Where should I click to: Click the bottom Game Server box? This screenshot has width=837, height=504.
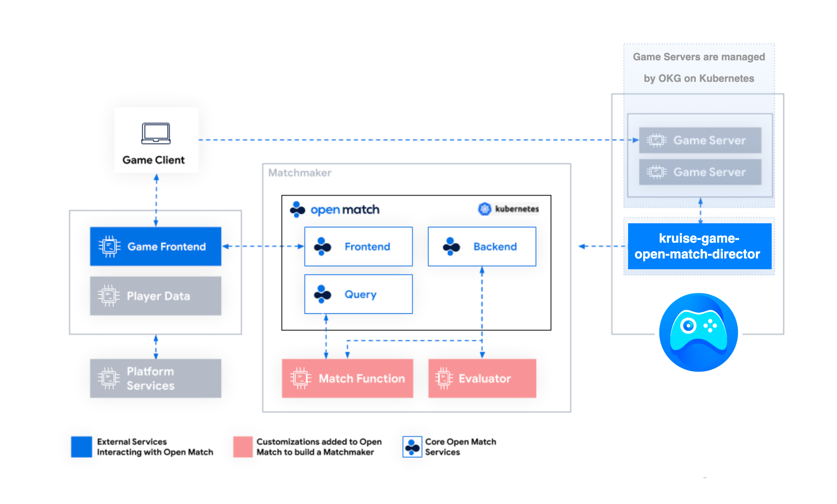click(700, 172)
